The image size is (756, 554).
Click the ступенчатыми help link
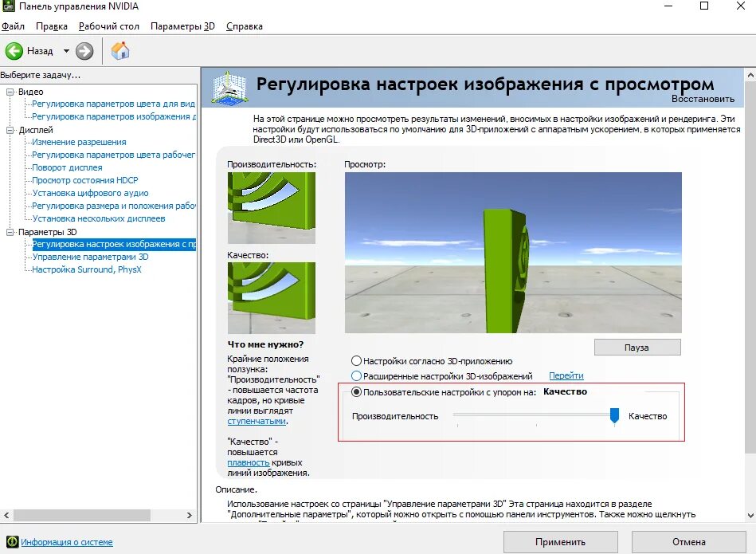tap(257, 421)
